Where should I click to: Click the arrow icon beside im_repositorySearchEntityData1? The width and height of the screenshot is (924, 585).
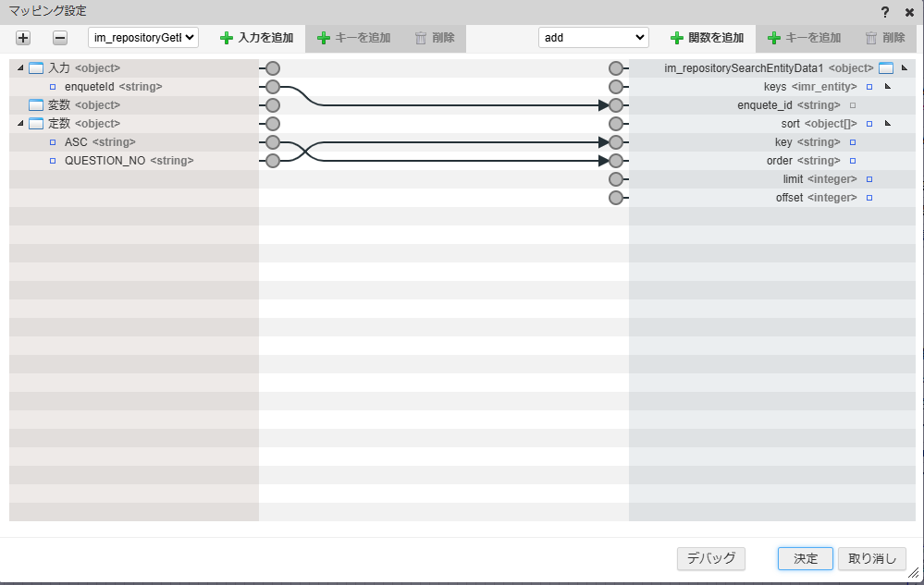pos(905,67)
